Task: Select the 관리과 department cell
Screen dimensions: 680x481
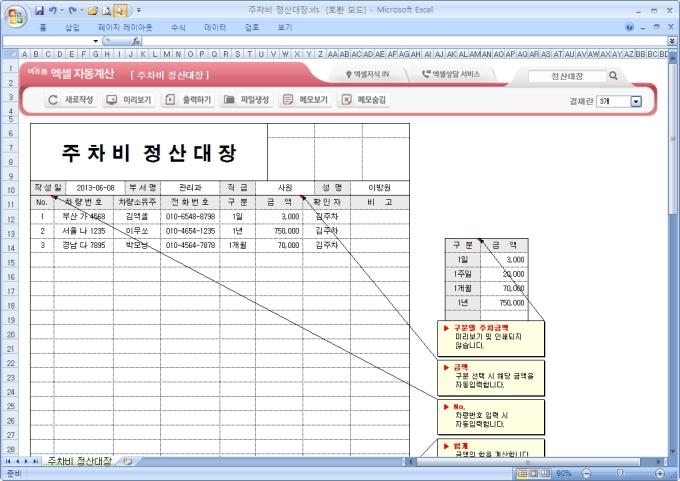Action: click(x=190, y=188)
